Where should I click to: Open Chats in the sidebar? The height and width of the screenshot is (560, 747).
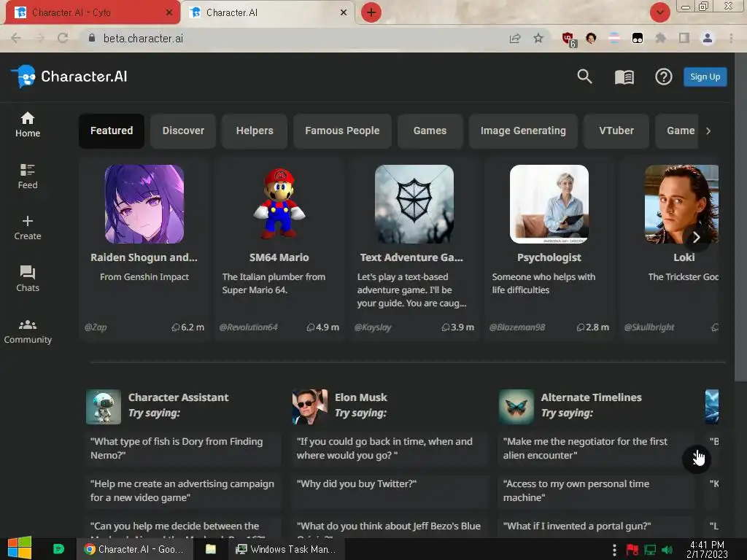pyautogui.click(x=28, y=279)
